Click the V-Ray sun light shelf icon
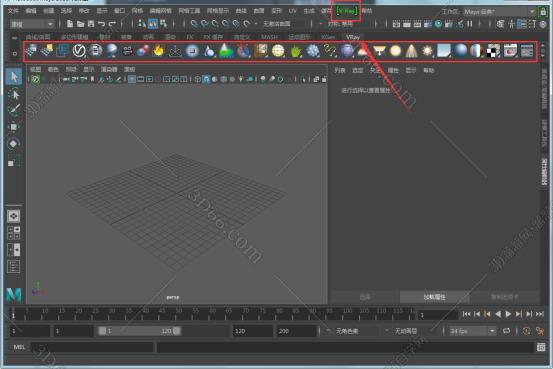 point(427,51)
